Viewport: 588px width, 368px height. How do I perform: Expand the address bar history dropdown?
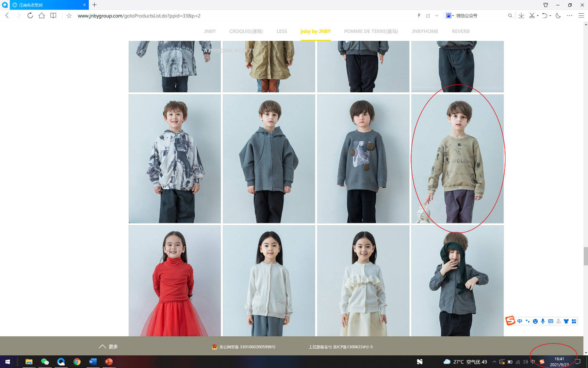pyautogui.click(x=437, y=16)
